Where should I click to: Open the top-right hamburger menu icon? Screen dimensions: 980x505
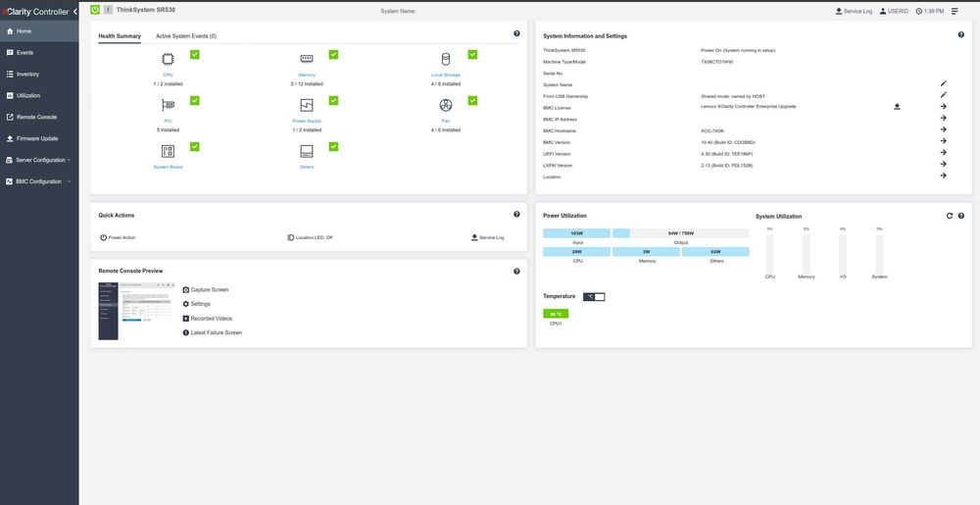point(955,11)
